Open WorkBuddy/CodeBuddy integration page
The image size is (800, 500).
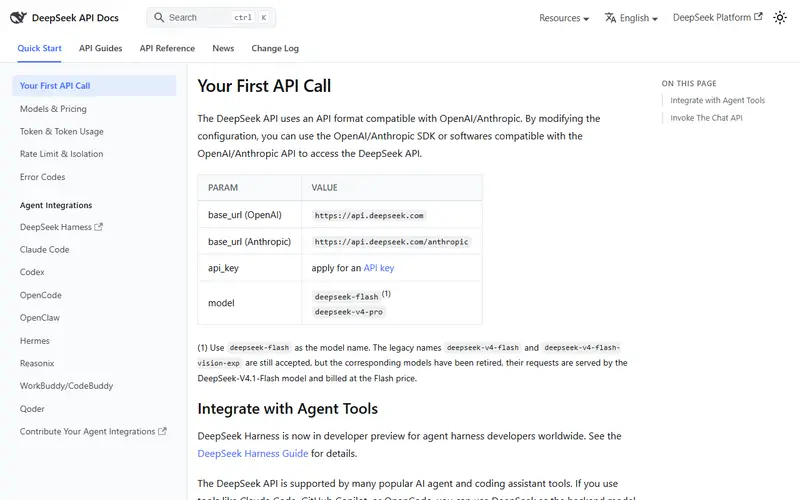pos(66,386)
